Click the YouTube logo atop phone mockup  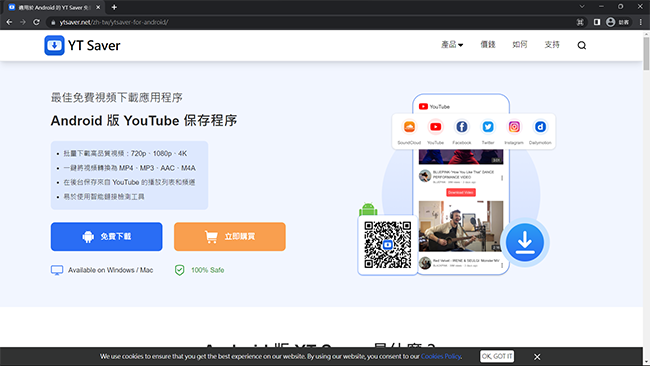pyautogui.click(x=434, y=107)
